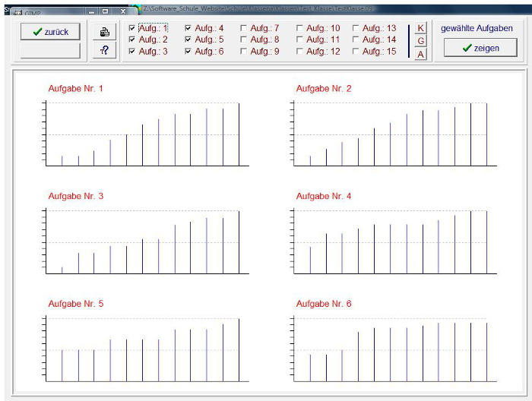532x401 pixels.
Task: Minimize the GMP window
Action: click(91, 11)
